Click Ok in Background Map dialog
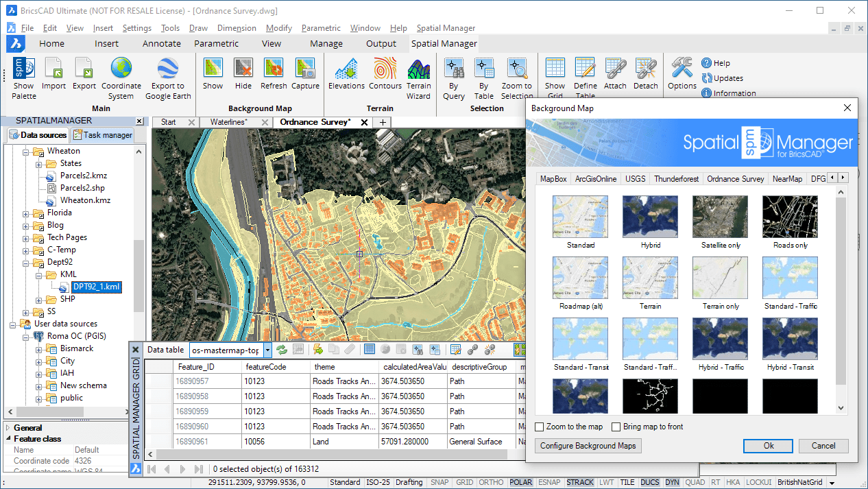The width and height of the screenshot is (868, 489). (769, 446)
